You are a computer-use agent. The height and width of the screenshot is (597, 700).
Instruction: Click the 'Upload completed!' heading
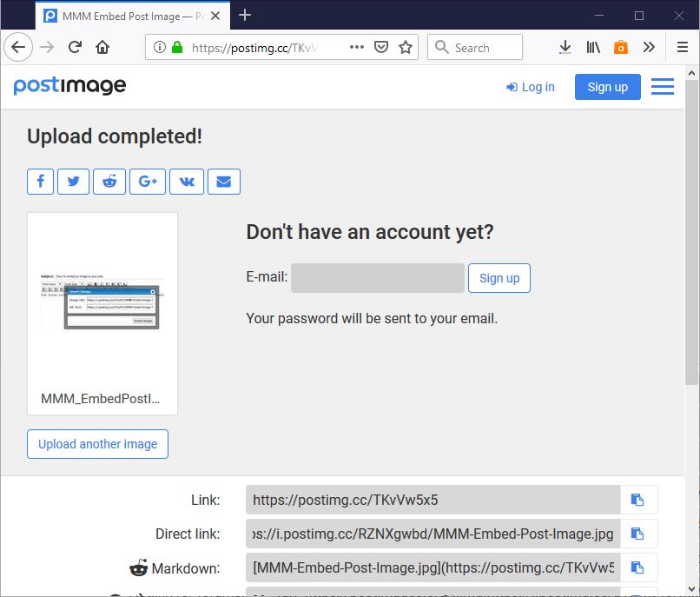click(x=115, y=136)
